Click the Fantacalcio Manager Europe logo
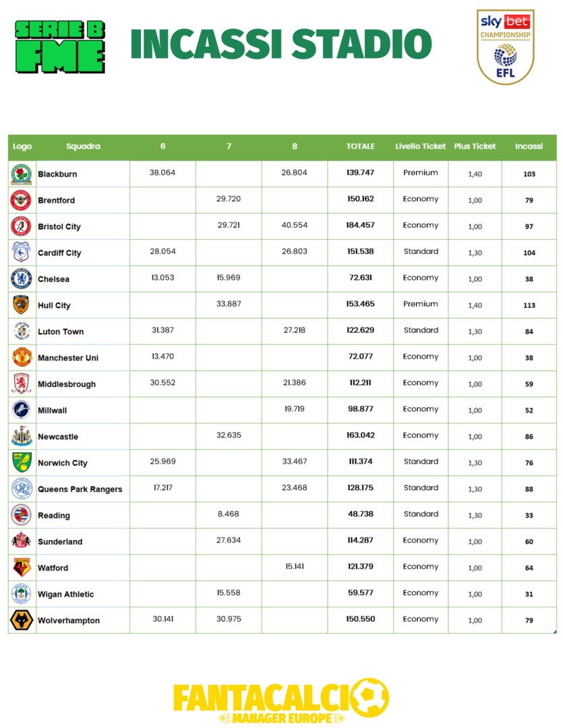The image size is (563, 728). 281,701
